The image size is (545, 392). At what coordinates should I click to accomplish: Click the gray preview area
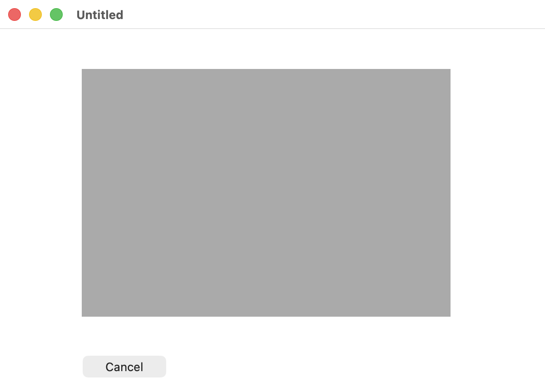[266, 193]
